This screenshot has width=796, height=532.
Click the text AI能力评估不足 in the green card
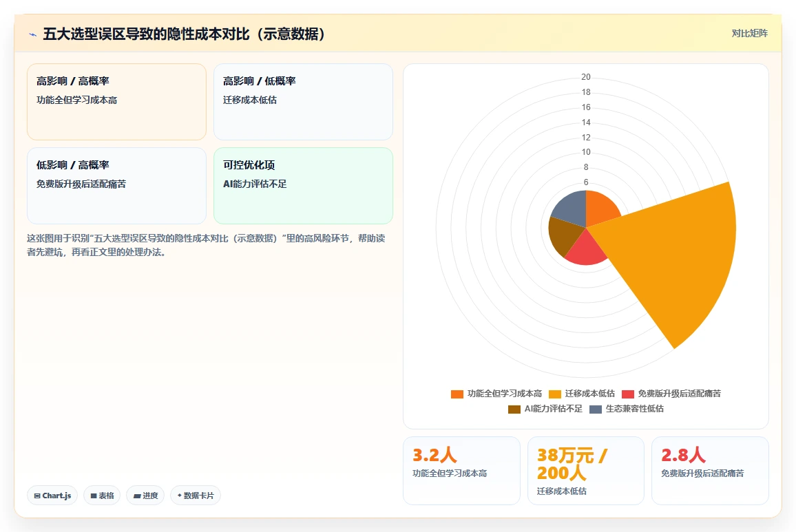point(255,184)
